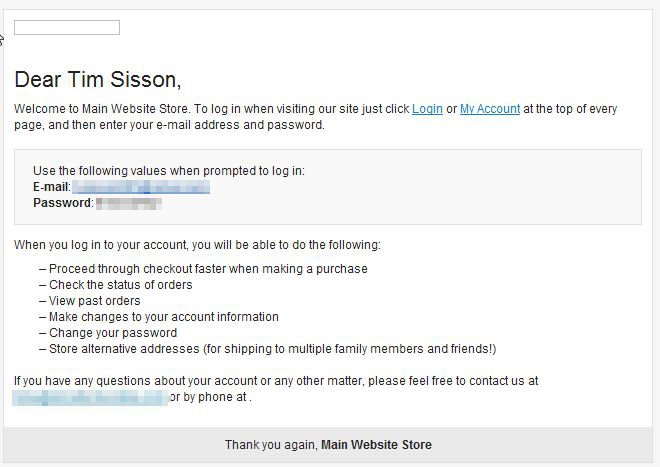The height and width of the screenshot is (467, 660).
Task: Click "Use the following values" instruction text
Action: point(168,171)
